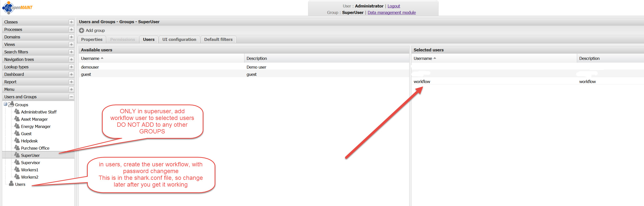Select the Workers2 group icon
This screenshot has height=206, width=644.
(x=17, y=177)
